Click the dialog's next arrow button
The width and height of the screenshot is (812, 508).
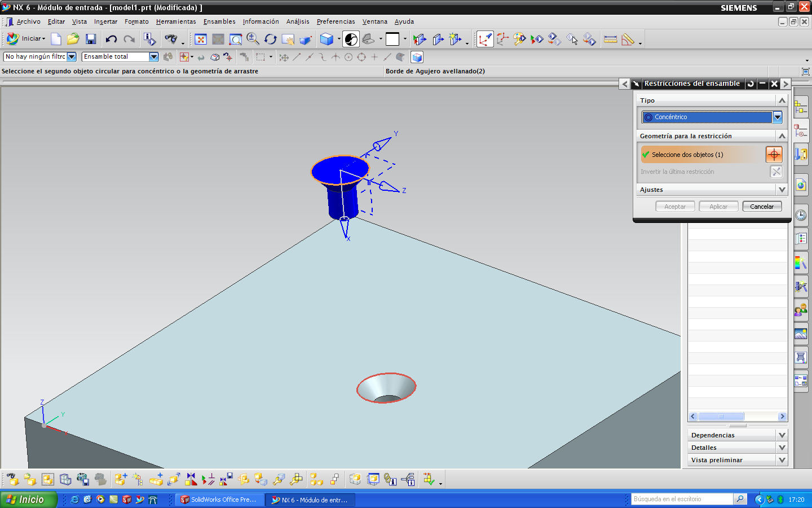click(785, 84)
